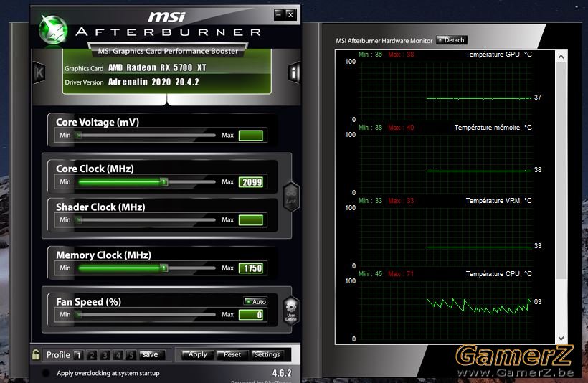
Task: Toggle the profile lock padlock icon
Action: pyautogui.click(x=36, y=354)
